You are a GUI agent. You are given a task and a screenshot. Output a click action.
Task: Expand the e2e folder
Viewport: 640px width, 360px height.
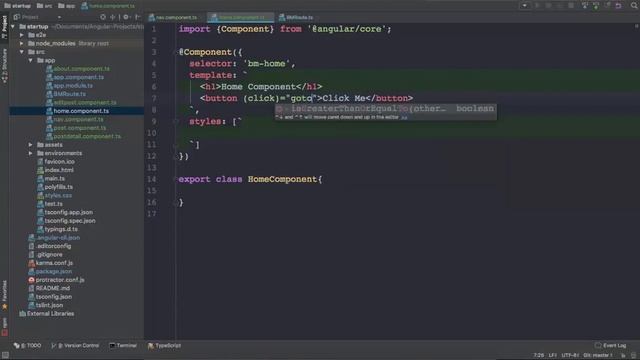click(x=22, y=35)
